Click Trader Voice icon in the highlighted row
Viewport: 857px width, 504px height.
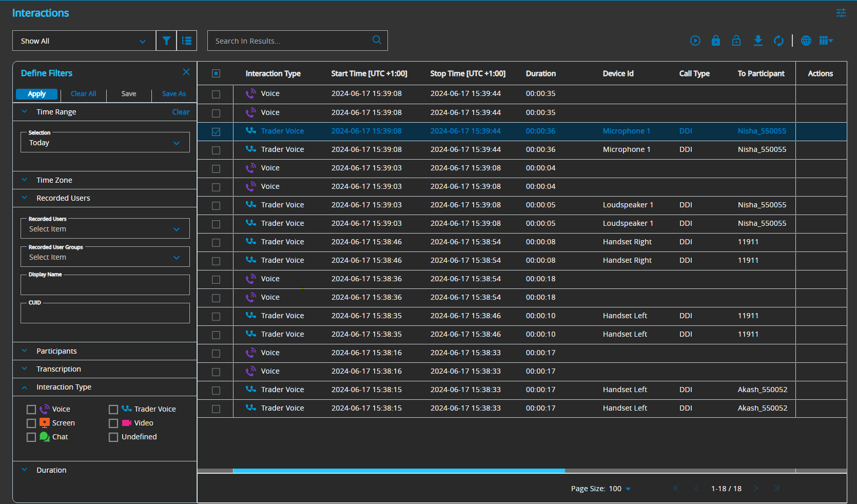tap(251, 130)
